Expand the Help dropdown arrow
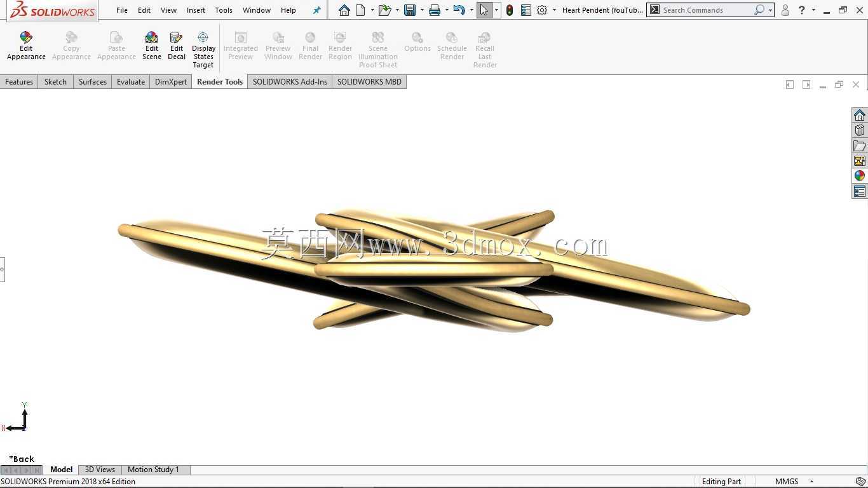The image size is (868, 488). pos(813,10)
